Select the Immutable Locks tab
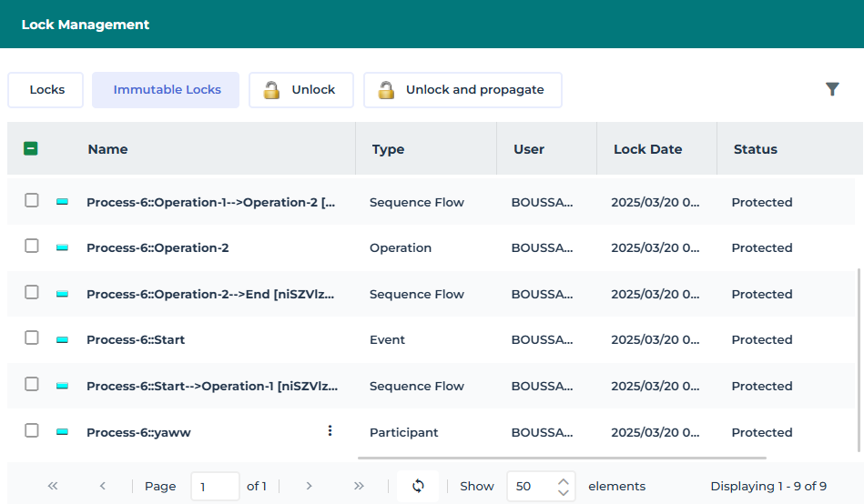The height and width of the screenshot is (504, 864). 167,90
